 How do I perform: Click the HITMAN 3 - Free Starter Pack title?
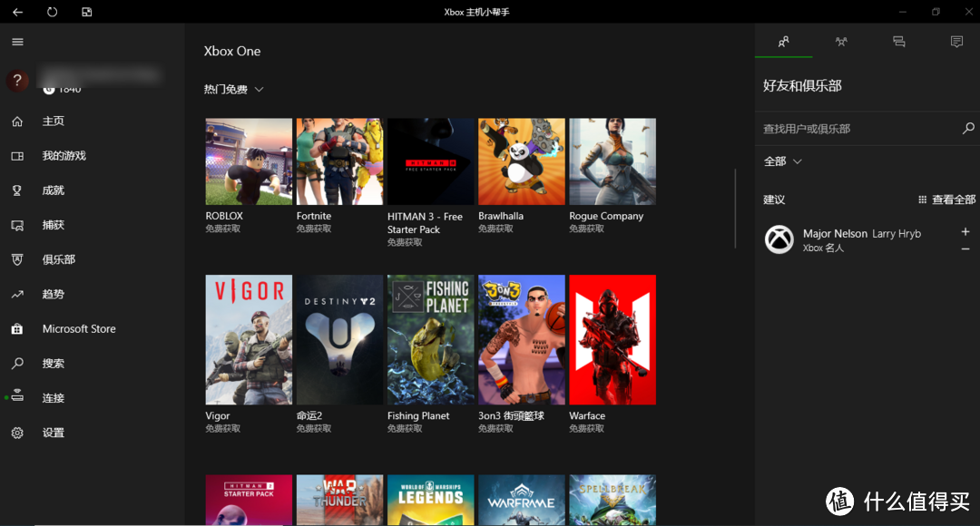[425, 223]
